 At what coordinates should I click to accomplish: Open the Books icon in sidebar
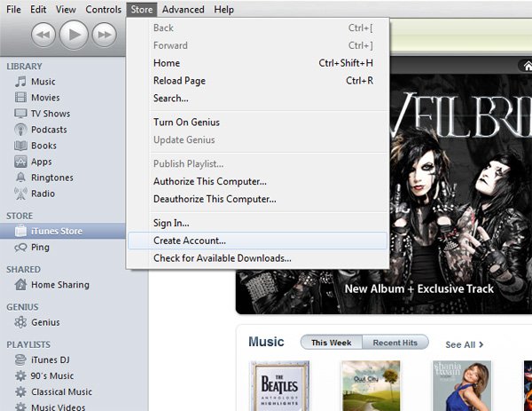click(20, 146)
